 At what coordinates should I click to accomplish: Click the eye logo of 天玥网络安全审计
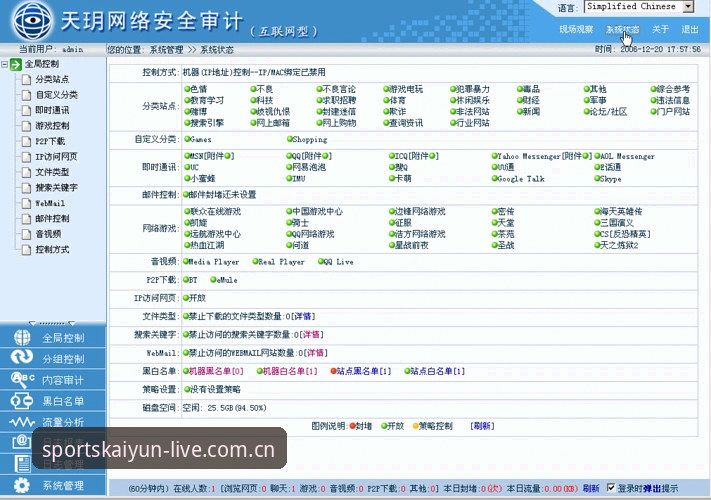[x=33, y=20]
